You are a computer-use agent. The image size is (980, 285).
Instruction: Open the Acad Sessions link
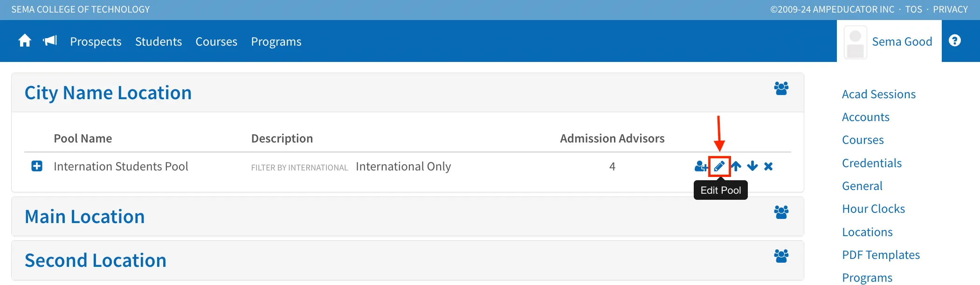pyautogui.click(x=879, y=94)
